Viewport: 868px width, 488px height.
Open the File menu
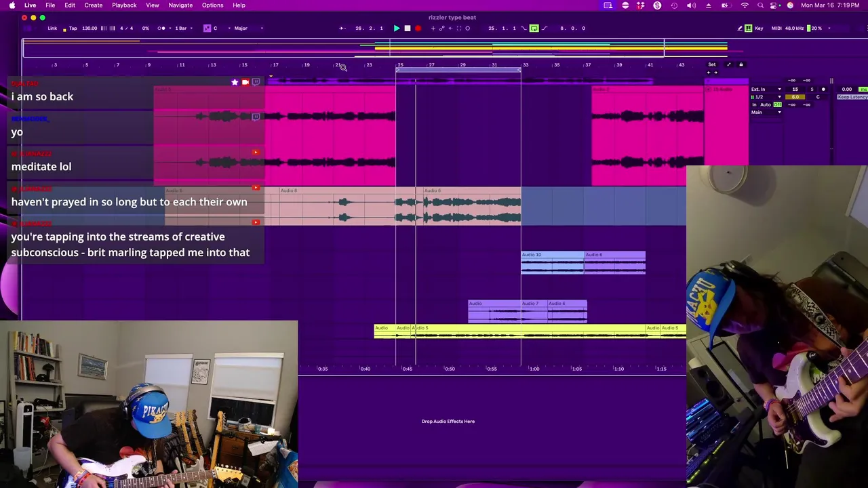(50, 5)
